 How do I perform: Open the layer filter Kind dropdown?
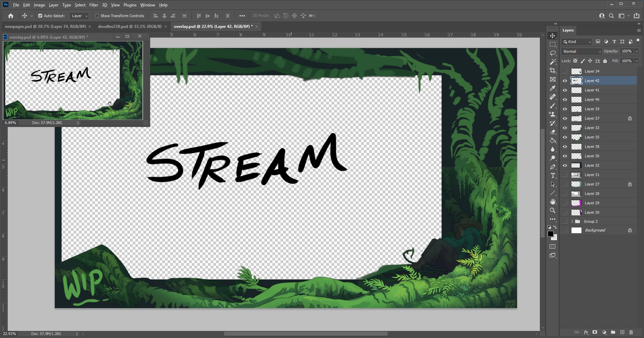[576, 42]
